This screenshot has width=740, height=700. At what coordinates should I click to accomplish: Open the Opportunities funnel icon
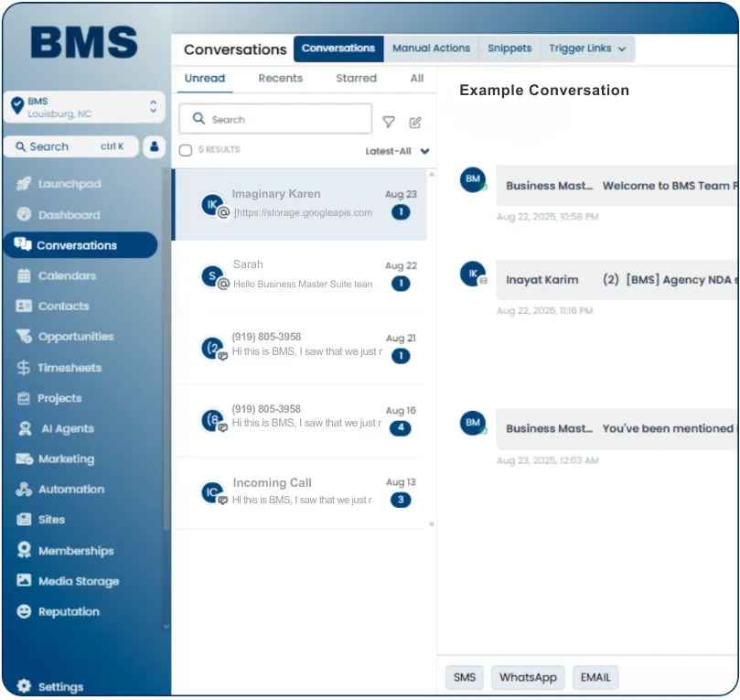pyautogui.click(x=24, y=336)
